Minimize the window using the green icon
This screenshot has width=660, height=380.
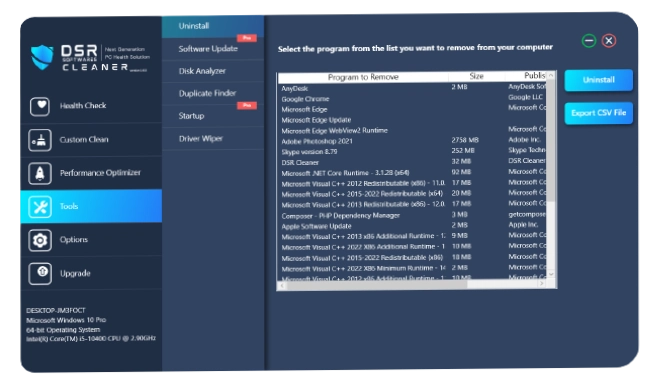(x=589, y=41)
